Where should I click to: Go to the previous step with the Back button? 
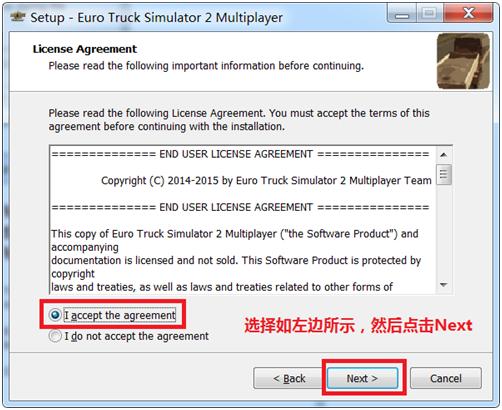289,378
